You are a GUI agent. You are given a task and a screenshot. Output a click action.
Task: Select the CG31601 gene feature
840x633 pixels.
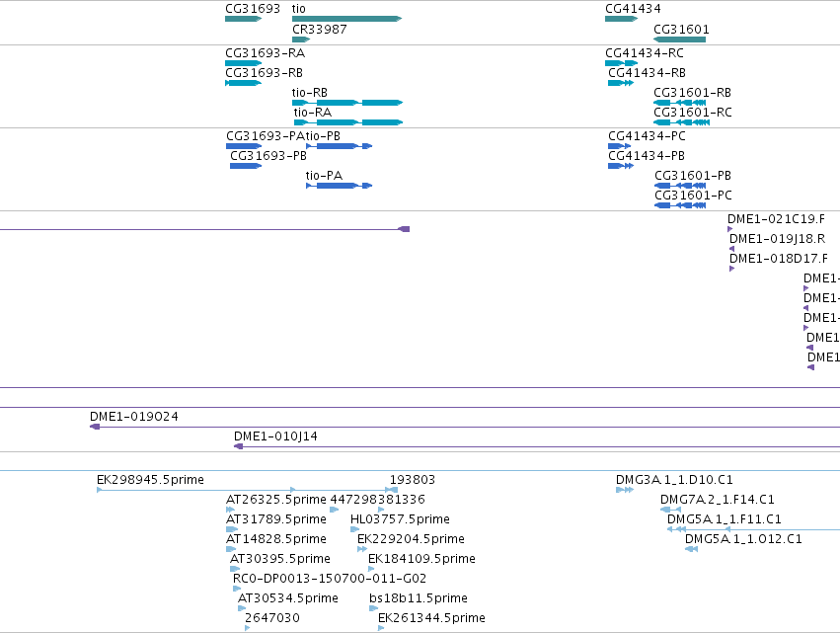point(679,40)
